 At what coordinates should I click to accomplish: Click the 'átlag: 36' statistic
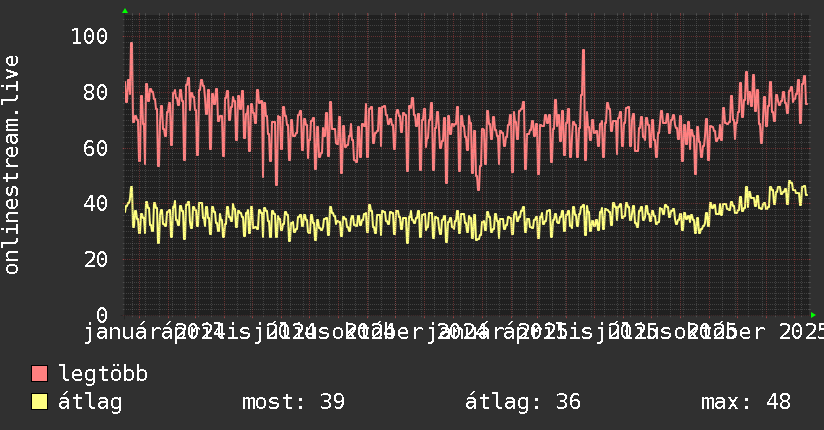point(523,402)
